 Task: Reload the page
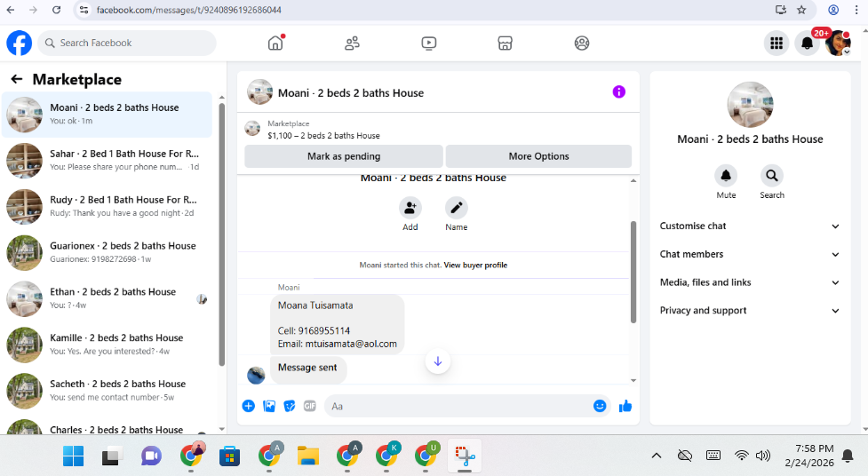click(57, 10)
